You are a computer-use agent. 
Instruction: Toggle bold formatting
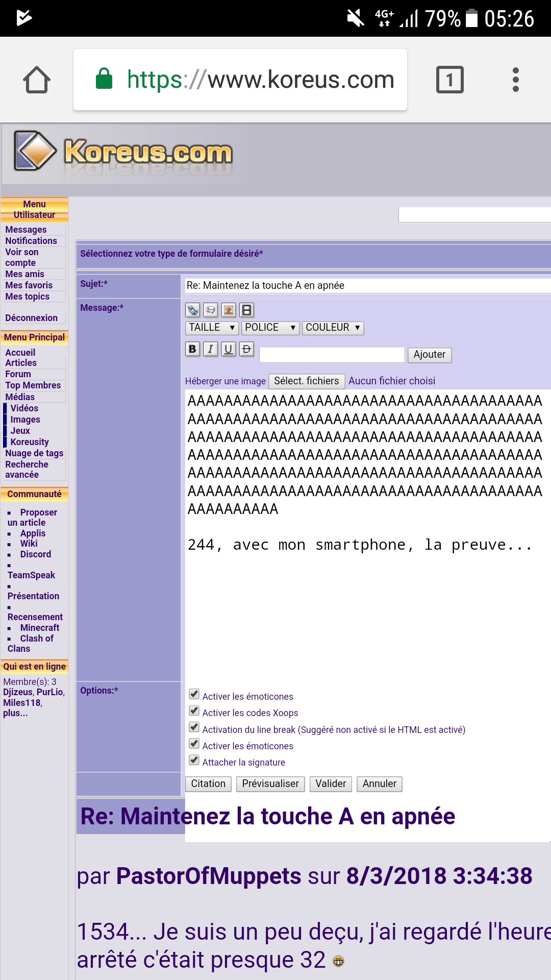click(x=192, y=349)
